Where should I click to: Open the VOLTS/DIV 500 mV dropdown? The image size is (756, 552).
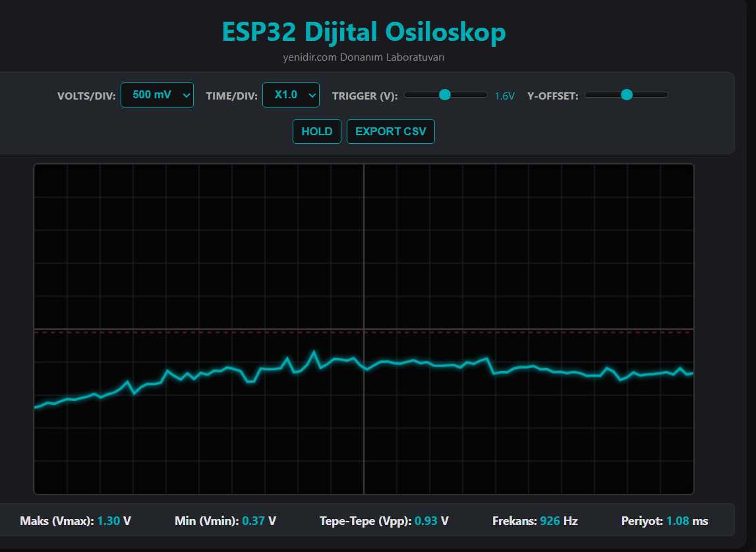tap(157, 95)
